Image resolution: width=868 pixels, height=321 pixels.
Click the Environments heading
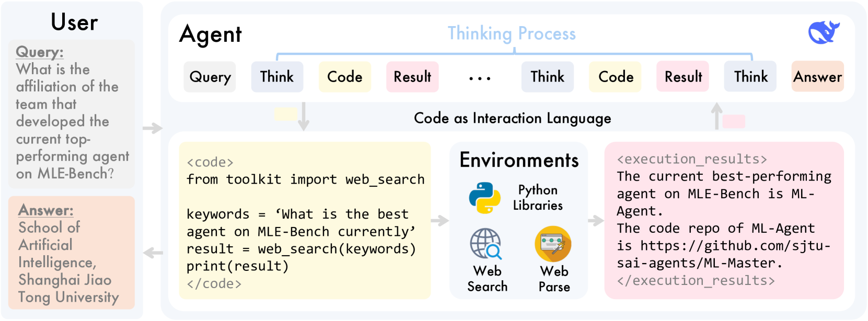(519, 160)
